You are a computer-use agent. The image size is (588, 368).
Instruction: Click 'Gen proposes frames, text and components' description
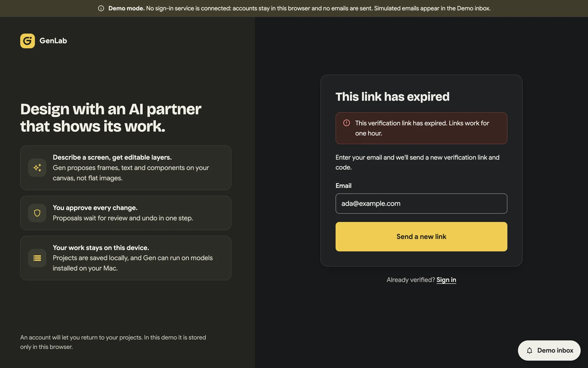click(x=131, y=173)
